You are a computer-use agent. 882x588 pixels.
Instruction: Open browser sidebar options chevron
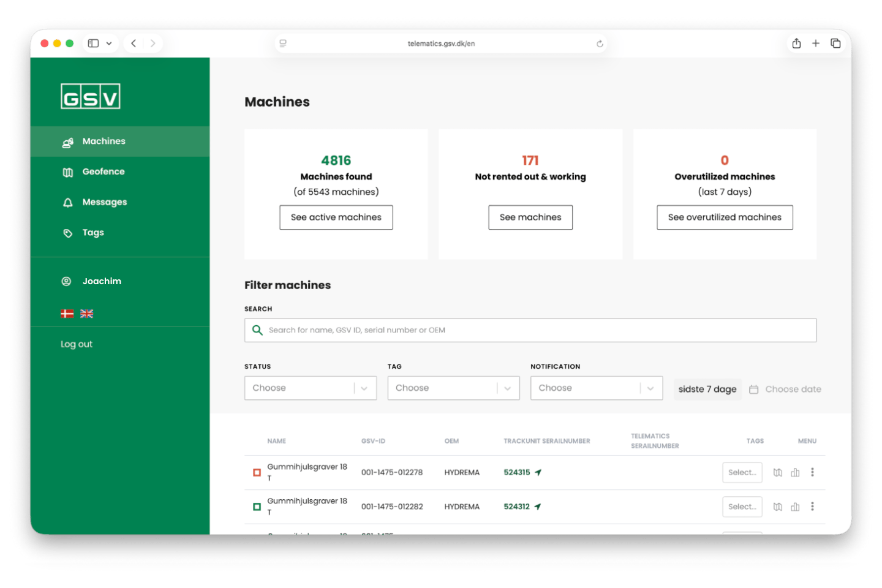point(109,43)
